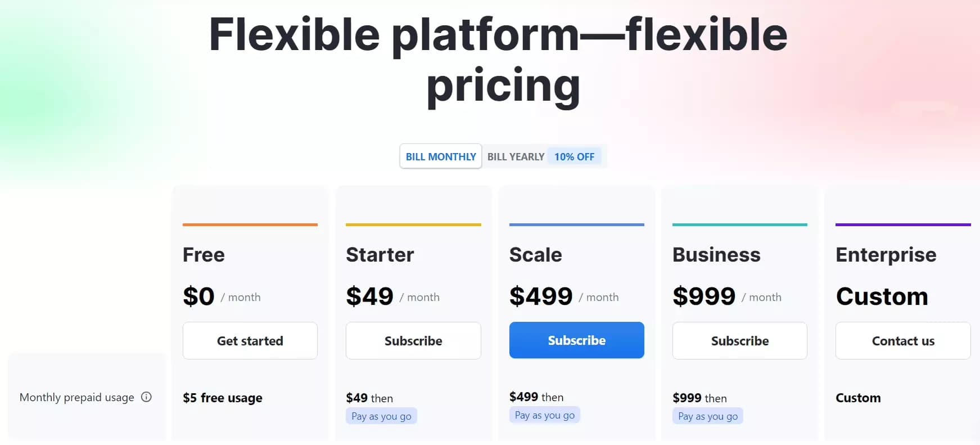980x445 pixels.
Task: Click the Pay as you go badge under Starter
Action: click(382, 416)
